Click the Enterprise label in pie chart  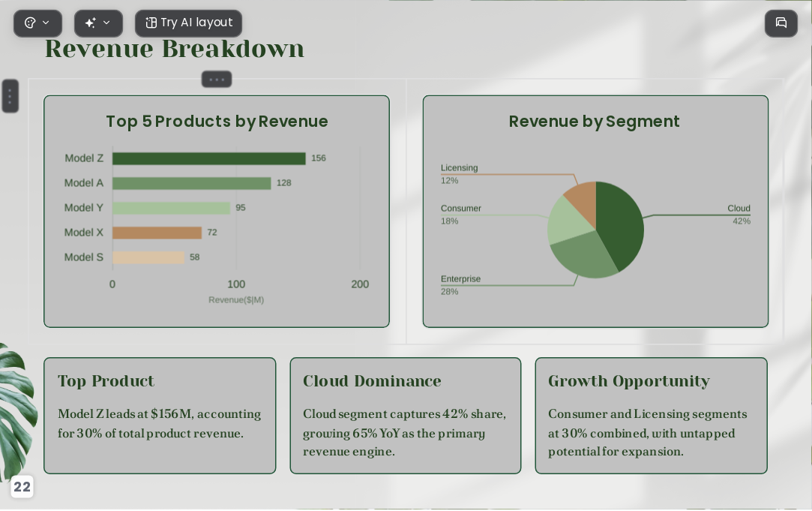(460, 279)
